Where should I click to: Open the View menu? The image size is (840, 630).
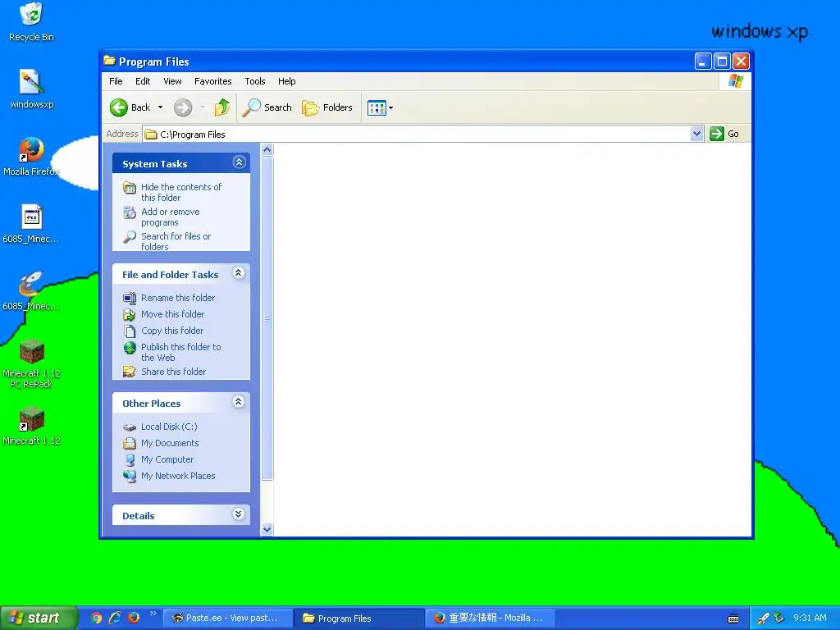[x=172, y=81]
